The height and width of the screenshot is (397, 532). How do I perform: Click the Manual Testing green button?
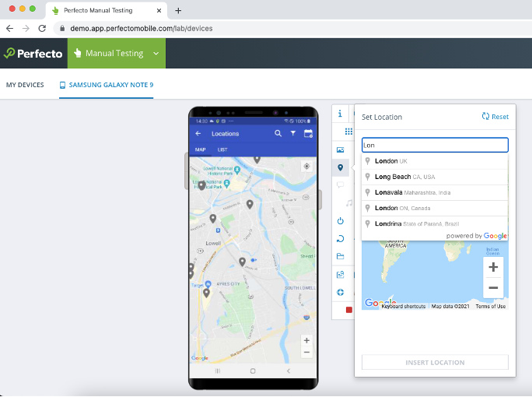117,53
